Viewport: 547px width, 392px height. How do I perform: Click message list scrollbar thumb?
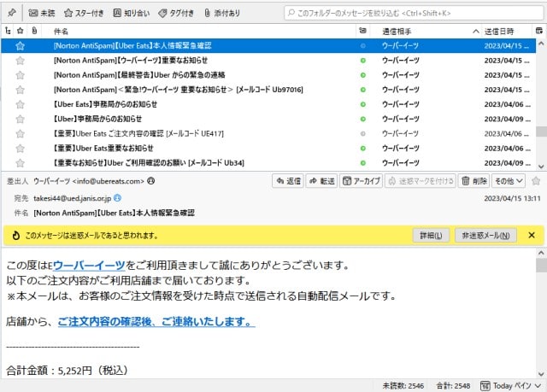(541, 132)
